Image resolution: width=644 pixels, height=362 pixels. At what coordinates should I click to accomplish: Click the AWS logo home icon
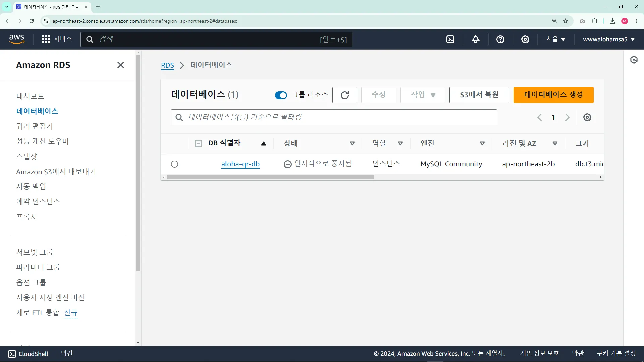[x=17, y=39]
